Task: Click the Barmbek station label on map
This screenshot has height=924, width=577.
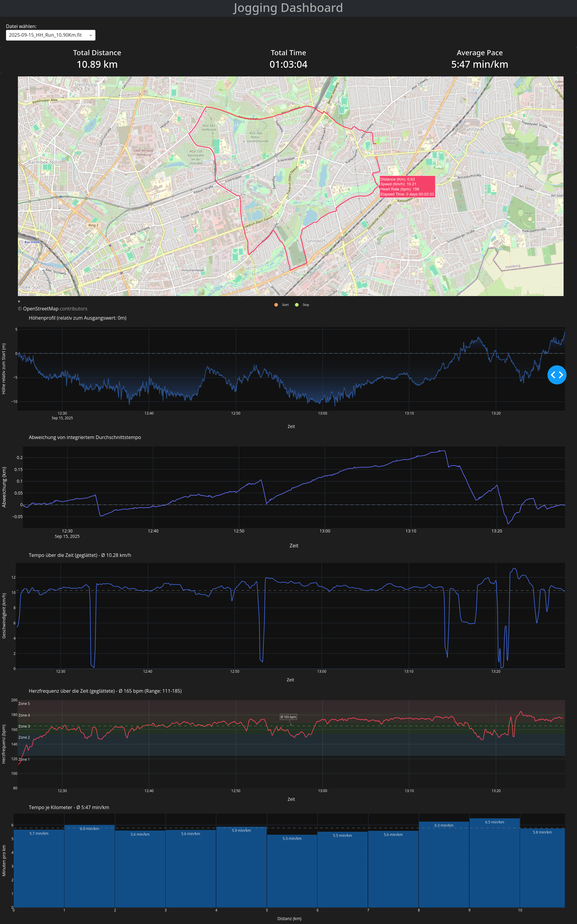Action: coord(32,242)
